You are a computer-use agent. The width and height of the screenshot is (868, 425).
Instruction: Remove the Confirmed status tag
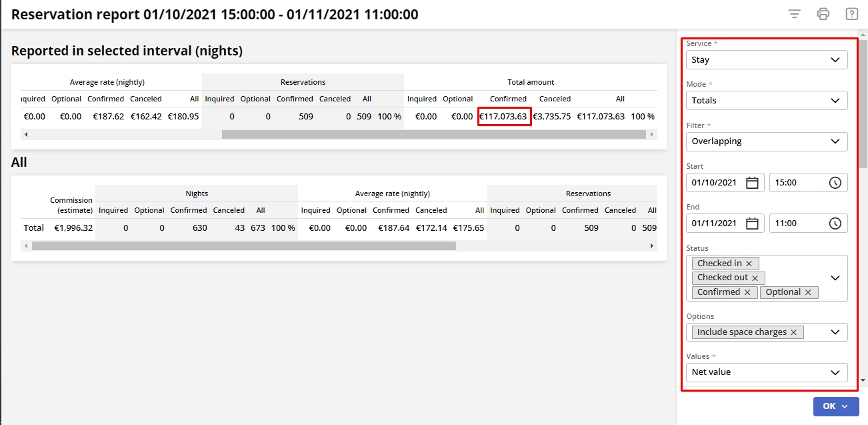[x=747, y=292]
